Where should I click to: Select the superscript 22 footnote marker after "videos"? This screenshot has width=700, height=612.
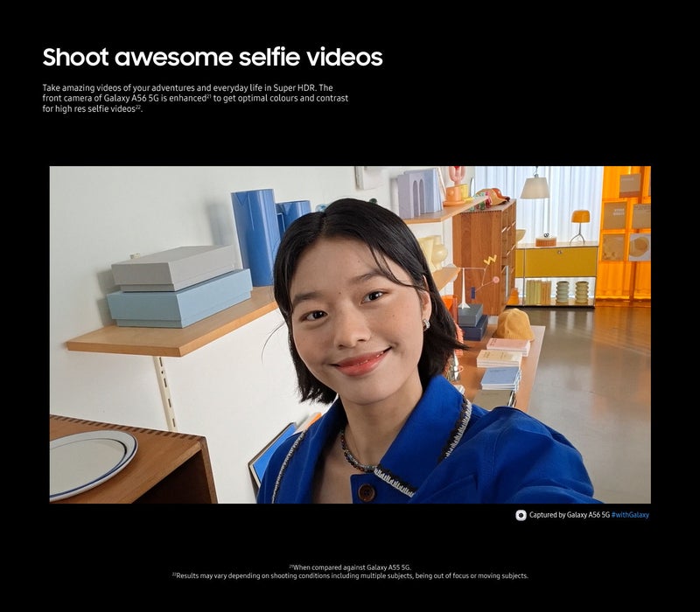138,108
